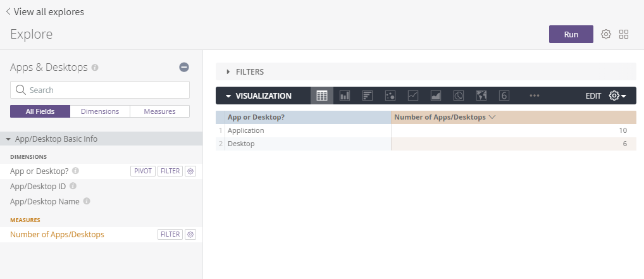Click the field Search box

pos(100,90)
